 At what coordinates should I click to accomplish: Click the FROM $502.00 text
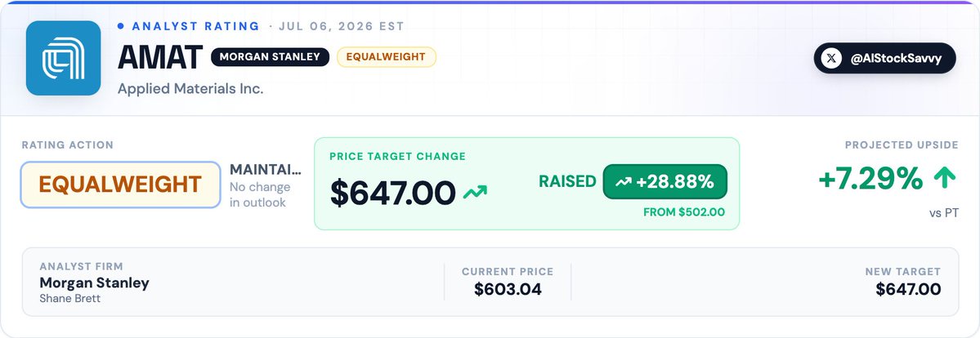tap(684, 212)
